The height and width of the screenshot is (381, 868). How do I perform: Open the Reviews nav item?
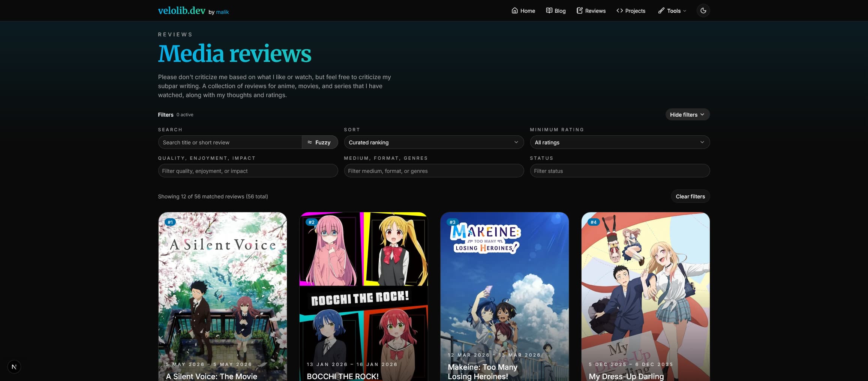591,10
